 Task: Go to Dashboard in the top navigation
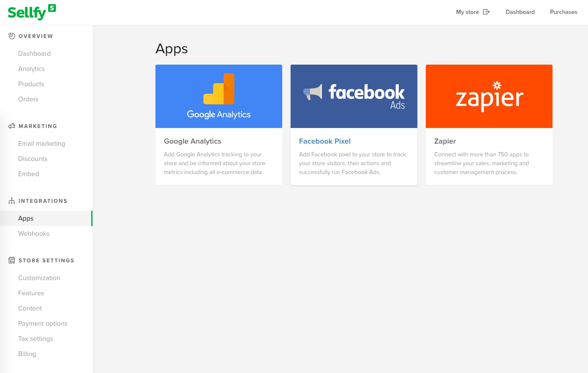pos(520,12)
